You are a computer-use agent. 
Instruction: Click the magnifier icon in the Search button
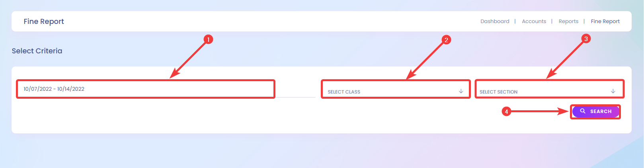(x=583, y=111)
